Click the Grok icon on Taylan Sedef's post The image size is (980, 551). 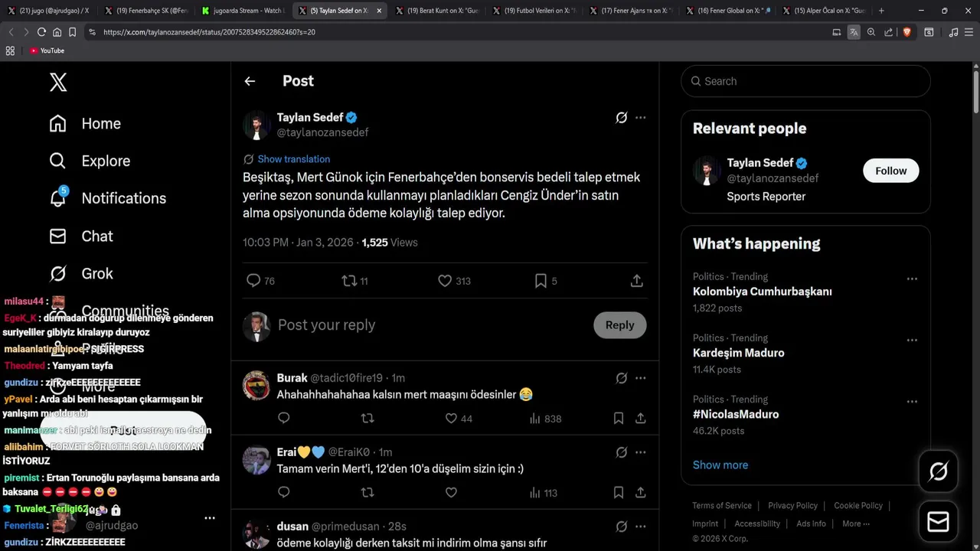click(x=622, y=117)
